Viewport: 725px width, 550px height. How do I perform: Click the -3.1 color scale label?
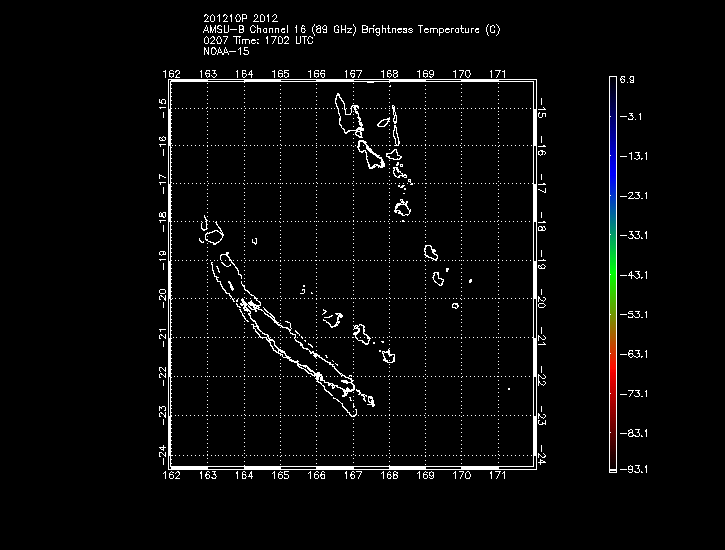[631, 116]
